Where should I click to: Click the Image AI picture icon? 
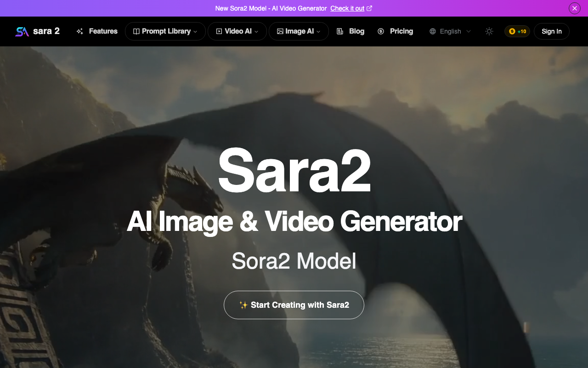pyautogui.click(x=280, y=31)
